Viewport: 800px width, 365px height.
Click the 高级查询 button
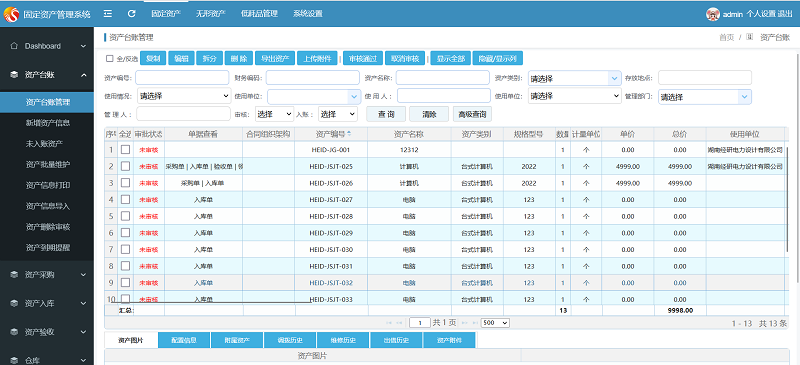coord(472,114)
